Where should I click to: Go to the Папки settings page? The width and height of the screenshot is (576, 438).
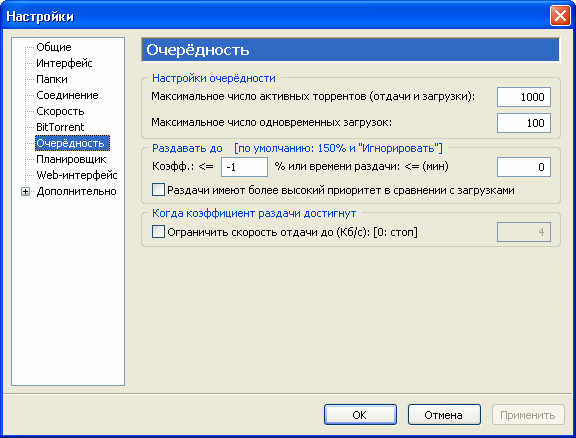click(x=52, y=79)
